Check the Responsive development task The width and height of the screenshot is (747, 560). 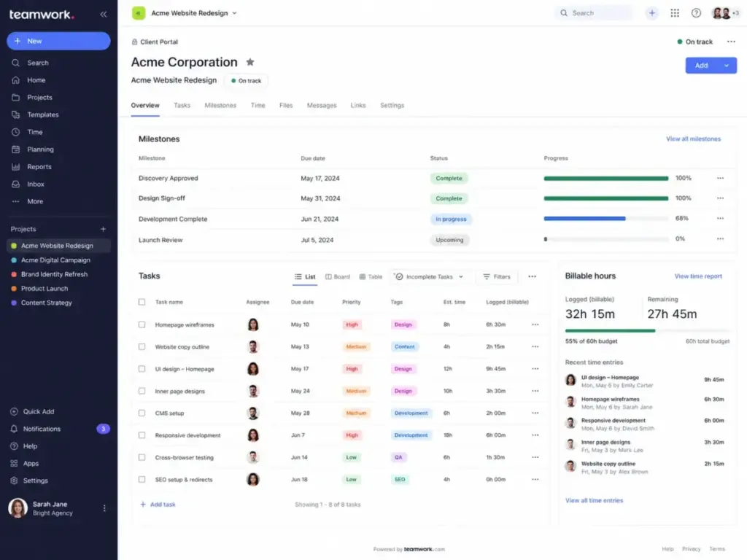tap(142, 435)
